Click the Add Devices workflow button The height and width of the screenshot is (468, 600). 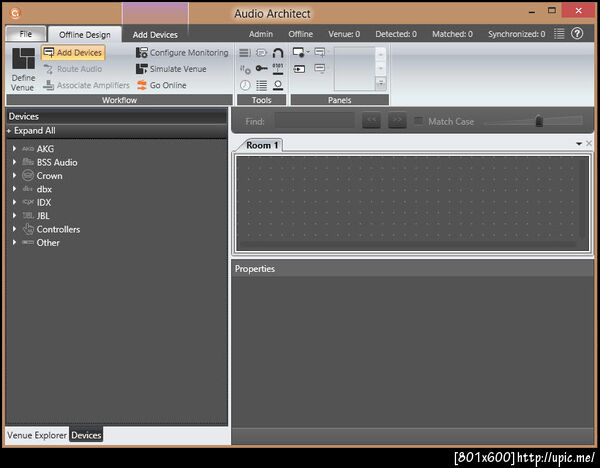click(73, 53)
